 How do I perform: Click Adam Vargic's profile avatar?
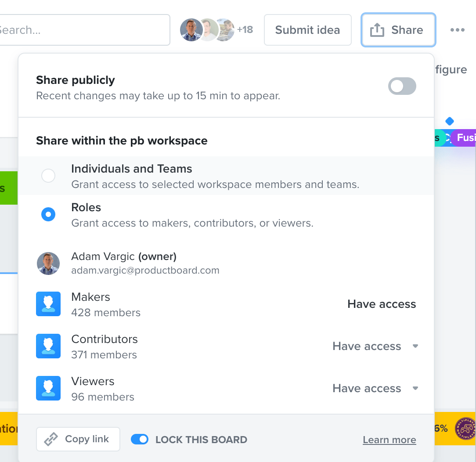[48, 263]
